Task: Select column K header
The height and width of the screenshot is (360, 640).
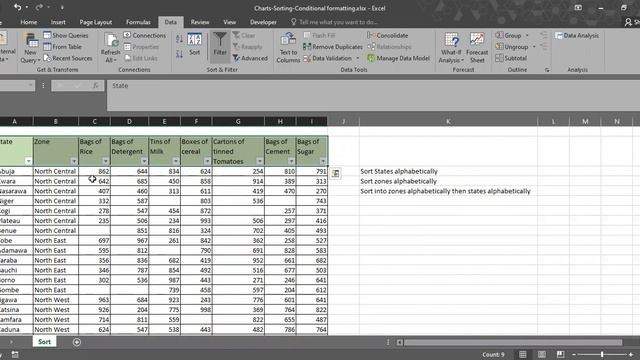Action: (x=448, y=121)
